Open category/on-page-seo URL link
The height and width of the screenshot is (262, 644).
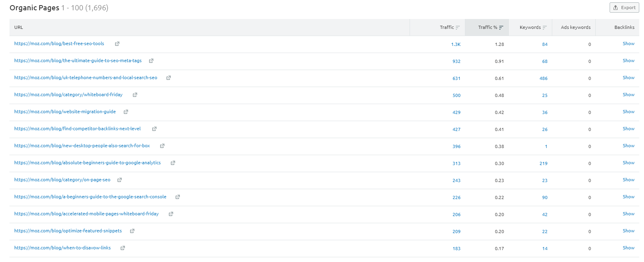(62, 180)
